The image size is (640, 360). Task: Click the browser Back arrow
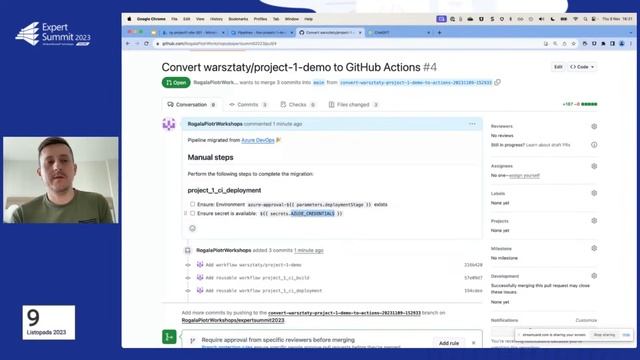pyautogui.click(x=128, y=43)
